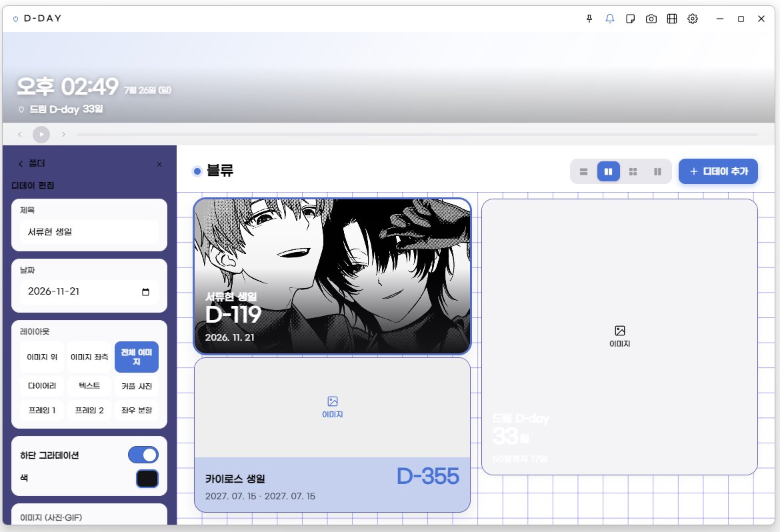Select 다이어리 layout

42,386
